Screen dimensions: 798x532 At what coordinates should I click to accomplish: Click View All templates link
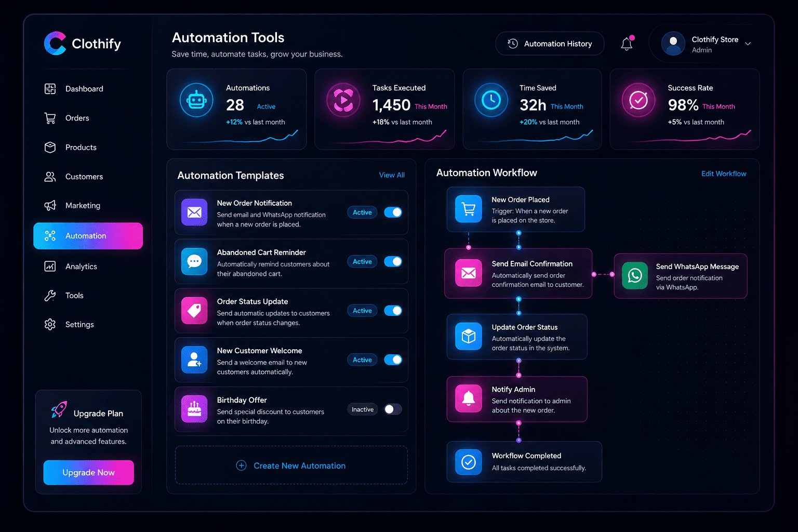point(392,175)
